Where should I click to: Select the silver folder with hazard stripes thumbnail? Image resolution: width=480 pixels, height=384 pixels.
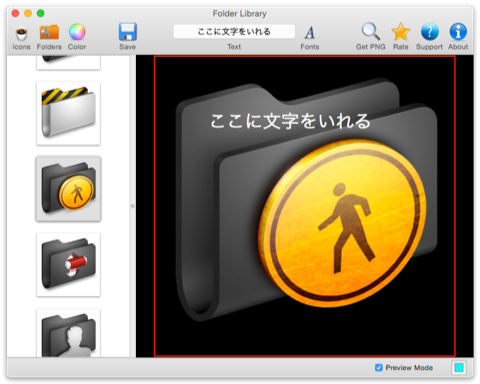(x=68, y=113)
